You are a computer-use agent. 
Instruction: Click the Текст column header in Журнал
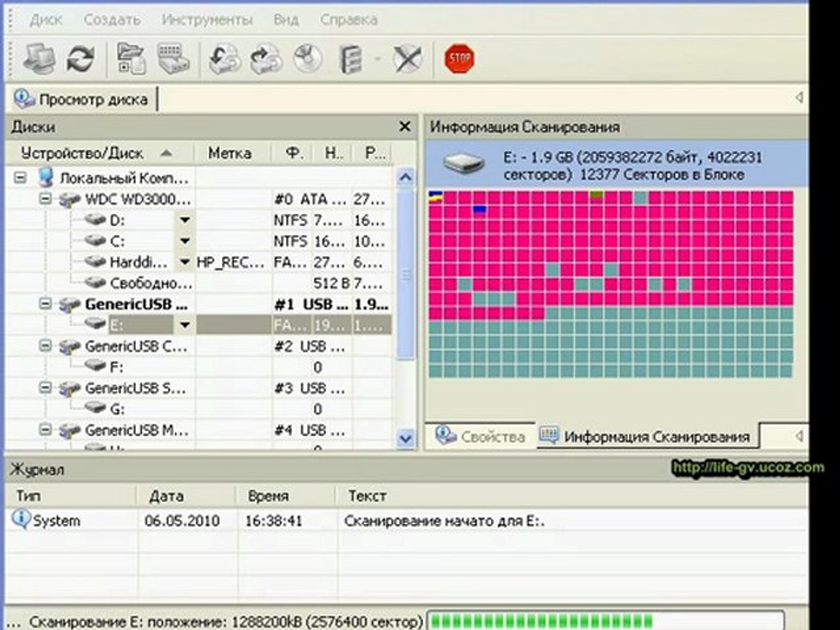point(572,496)
